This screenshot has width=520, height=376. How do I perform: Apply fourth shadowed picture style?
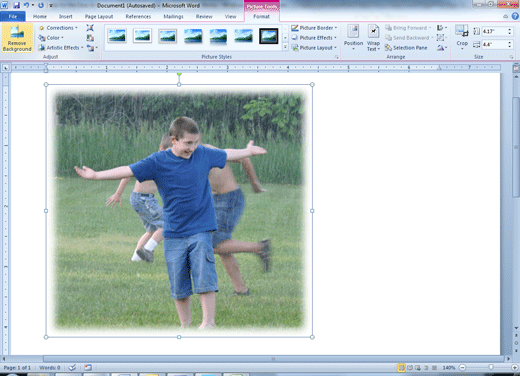tap(193, 36)
